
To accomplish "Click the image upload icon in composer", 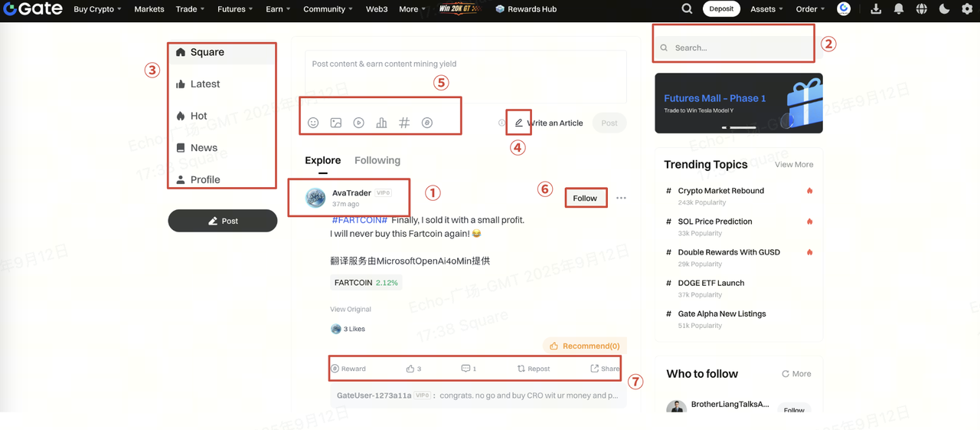I will click(x=335, y=123).
